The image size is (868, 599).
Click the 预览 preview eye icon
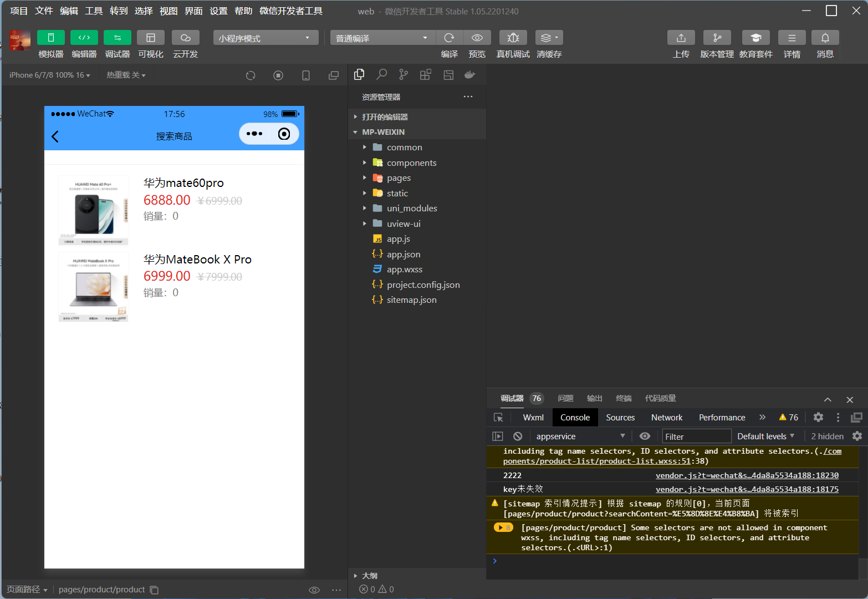[x=477, y=38]
